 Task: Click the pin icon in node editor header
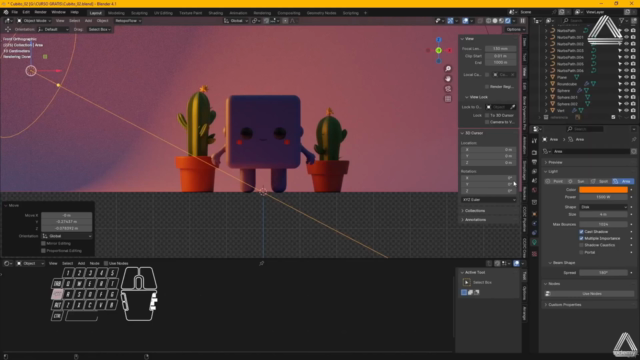[262, 263]
